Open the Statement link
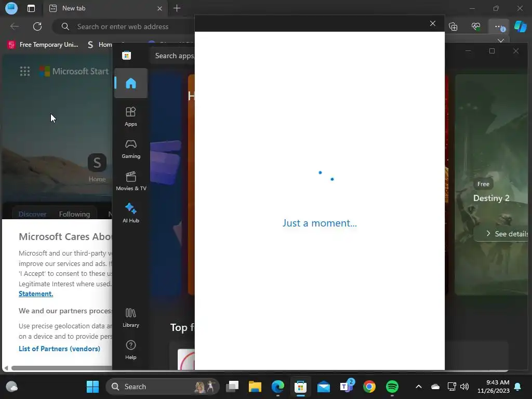 click(36, 294)
